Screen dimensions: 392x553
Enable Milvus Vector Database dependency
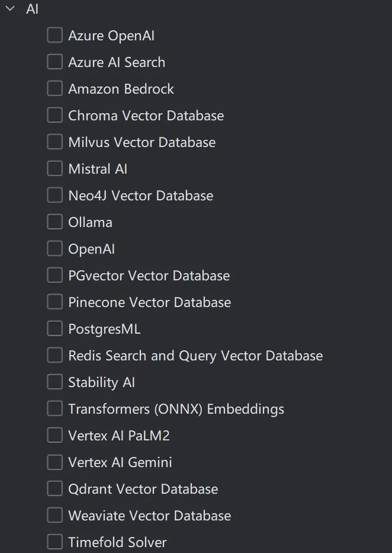[54, 142]
